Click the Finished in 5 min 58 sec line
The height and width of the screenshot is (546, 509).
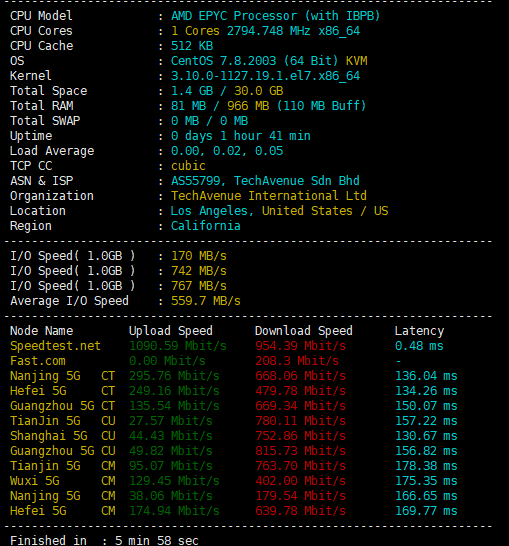tap(104, 540)
